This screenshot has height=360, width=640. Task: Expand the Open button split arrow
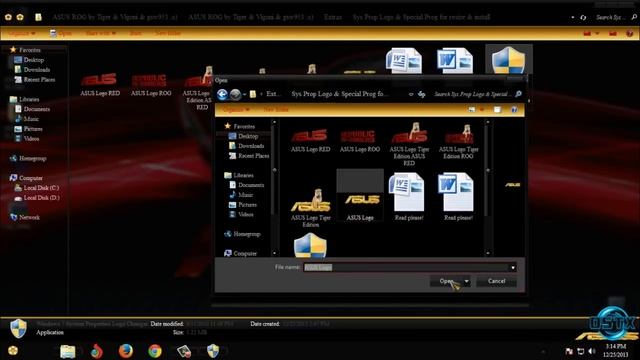467,281
